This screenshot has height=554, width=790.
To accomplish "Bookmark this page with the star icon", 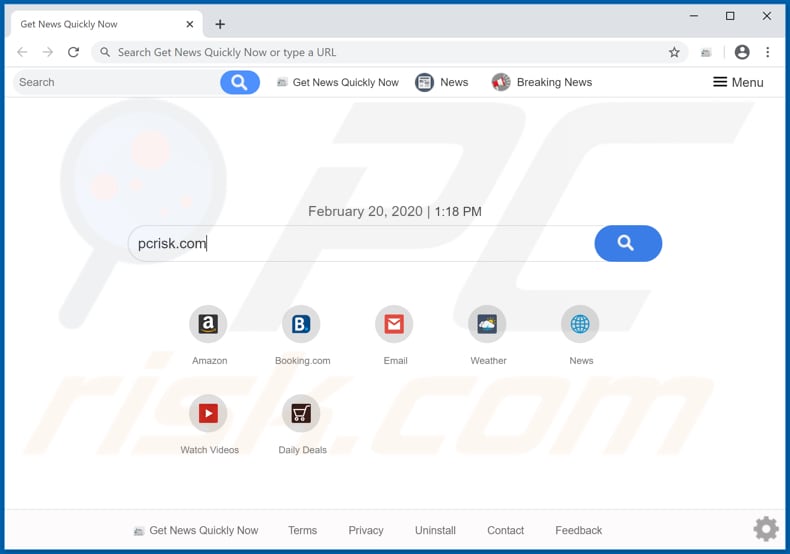I will click(674, 52).
